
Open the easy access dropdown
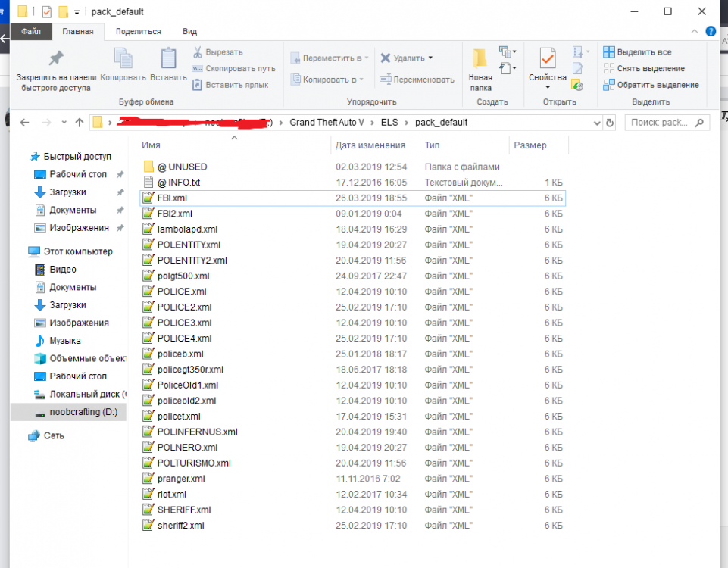[508, 68]
